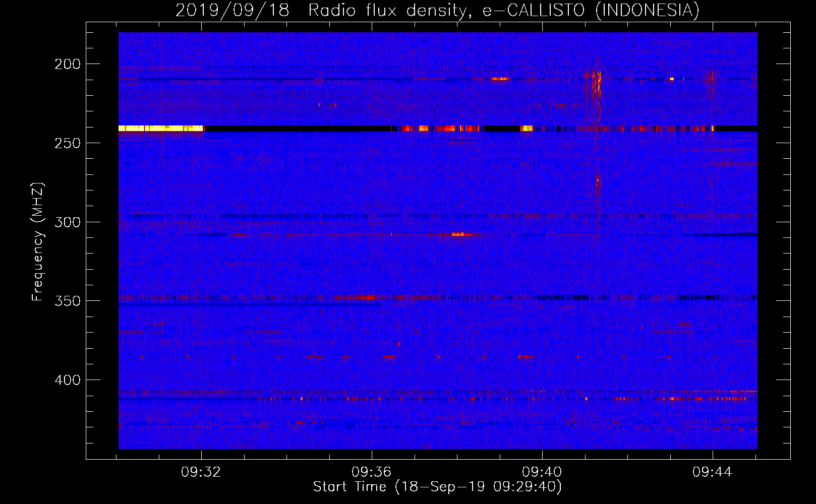Click the 250 frequency tick label
816x504 pixels.
point(68,143)
